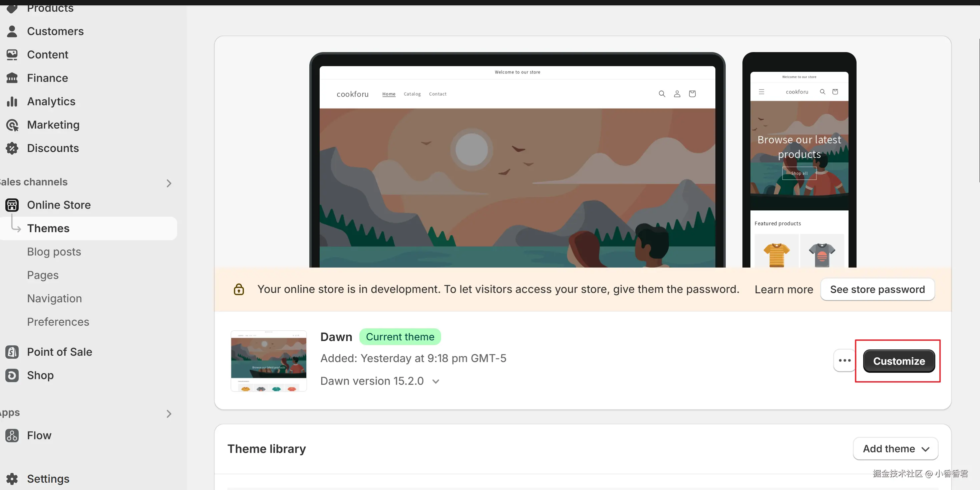Expand the Sales channels chevron
980x490 pixels.
tap(169, 183)
